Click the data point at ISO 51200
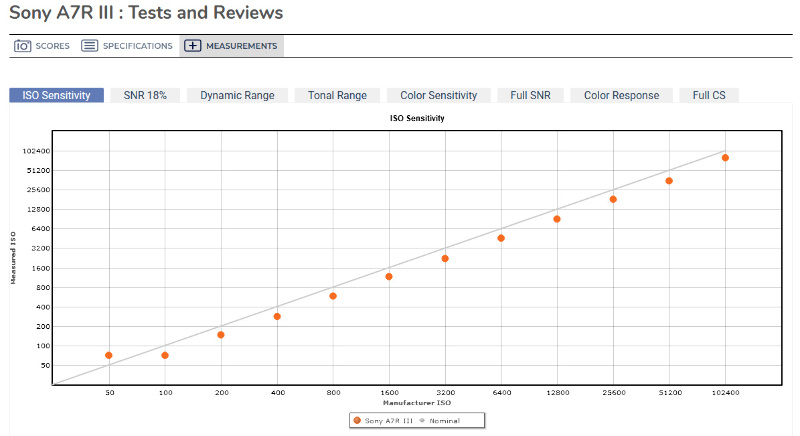This screenshot has width=800, height=436. point(669,181)
